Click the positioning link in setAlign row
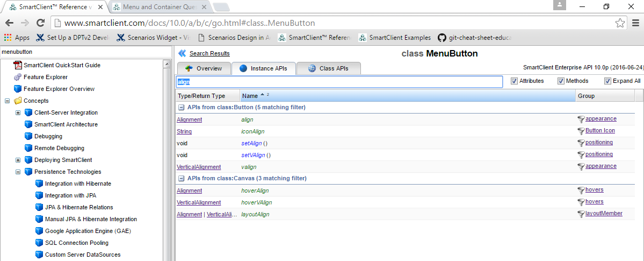Screen dimensions: 644x261 (x=599, y=143)
